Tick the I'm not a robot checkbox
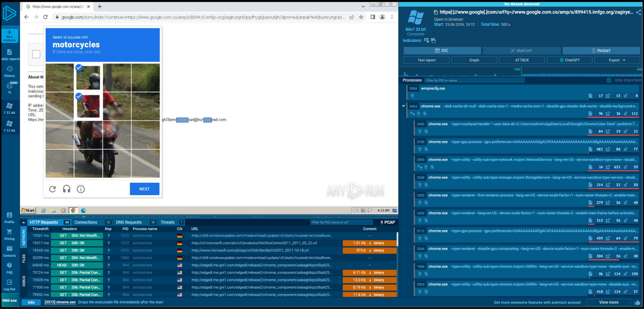 [x=36, y=54]
